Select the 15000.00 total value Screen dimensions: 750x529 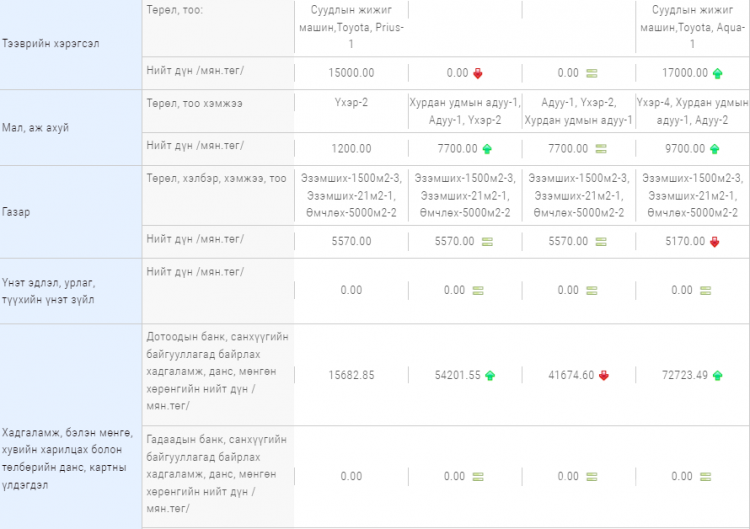tap(351, 73)
